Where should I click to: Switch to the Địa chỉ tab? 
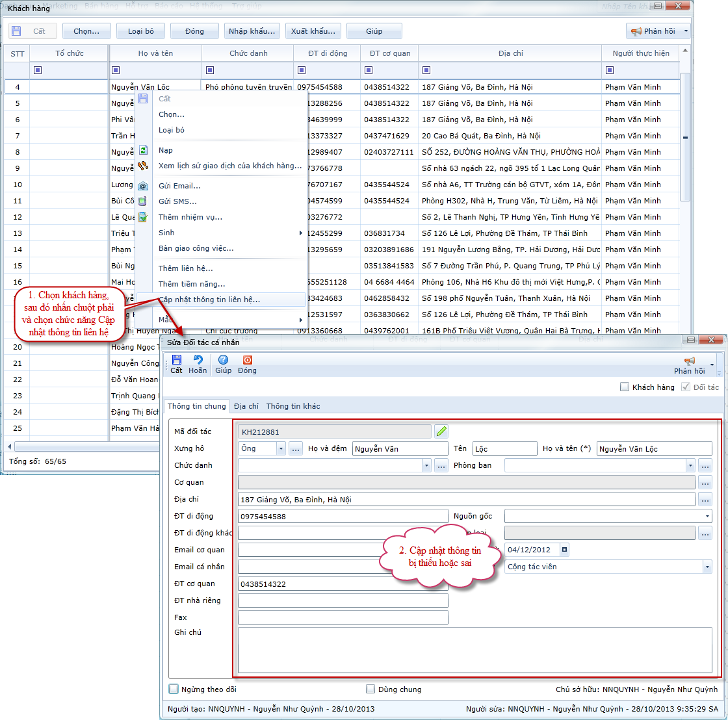coord(246,406)
